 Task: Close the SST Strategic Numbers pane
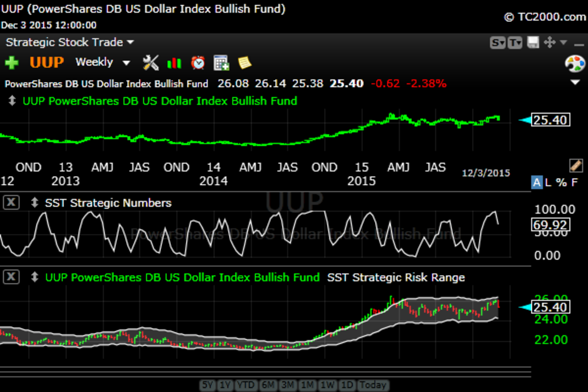click(x=11, y=203)
